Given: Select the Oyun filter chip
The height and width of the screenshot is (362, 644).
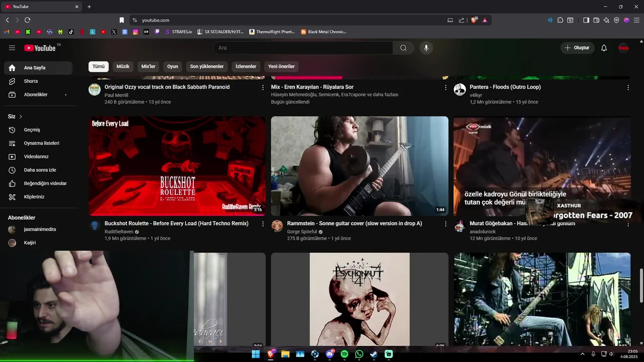Looking at the screenshot, I should (173, 66).
